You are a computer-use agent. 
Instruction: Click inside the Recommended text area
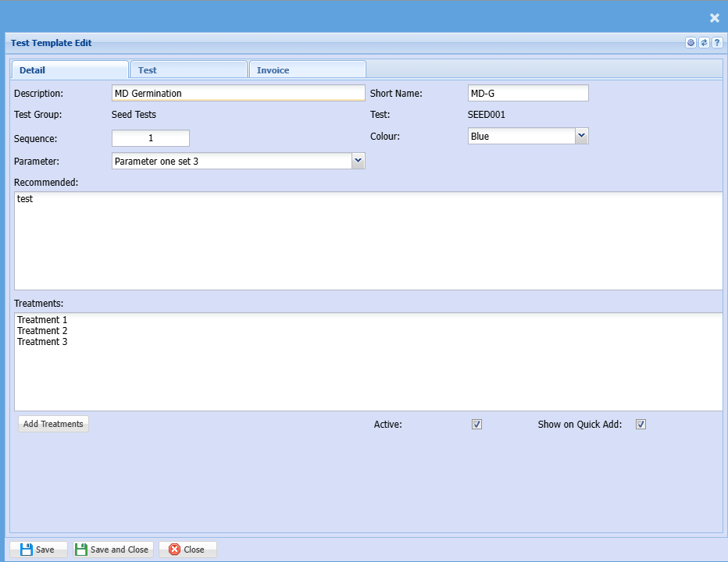[x=368, y=240]
